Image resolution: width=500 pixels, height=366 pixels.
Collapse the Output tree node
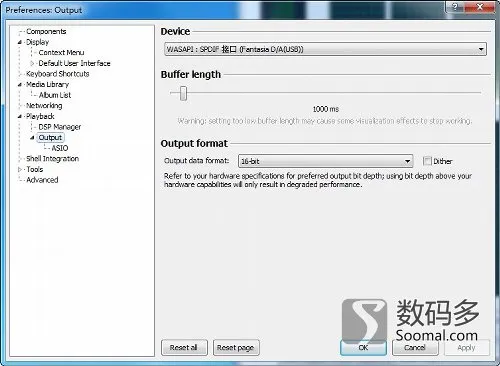[x=32, y=137]
